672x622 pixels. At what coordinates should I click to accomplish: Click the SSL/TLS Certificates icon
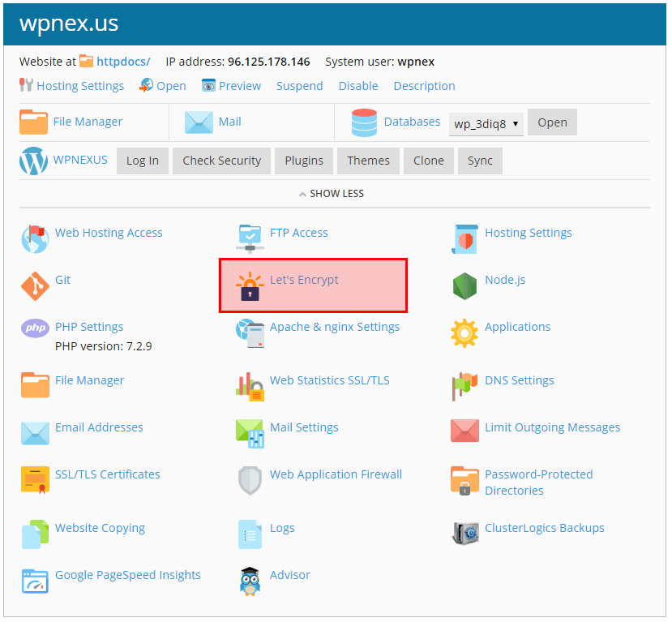(35, 480)
